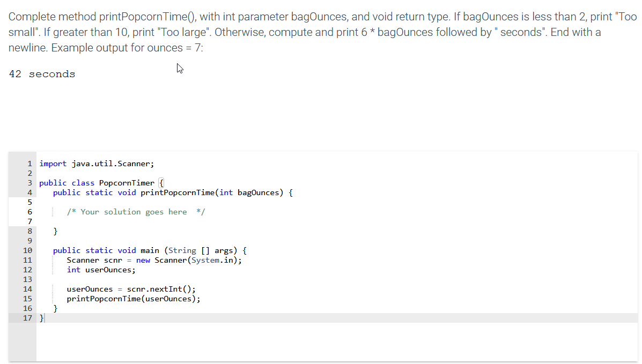Select line number 9 in the gutter

pos(29,240)
